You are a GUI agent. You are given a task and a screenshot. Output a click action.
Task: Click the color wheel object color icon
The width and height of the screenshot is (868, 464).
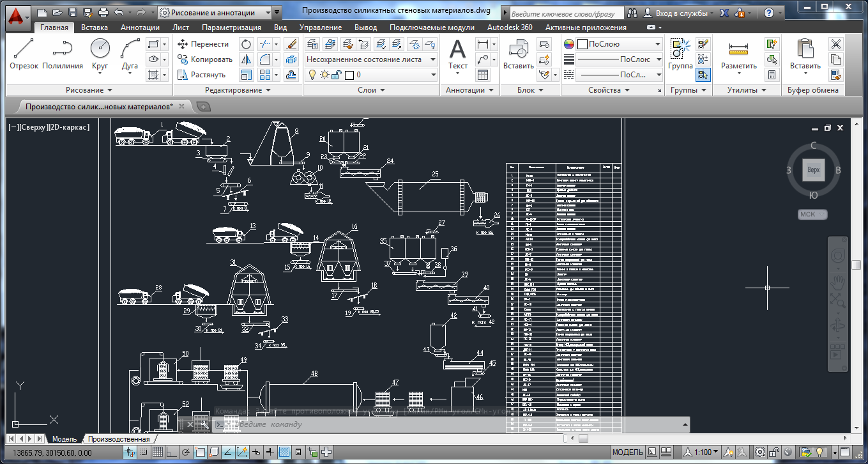569,44
